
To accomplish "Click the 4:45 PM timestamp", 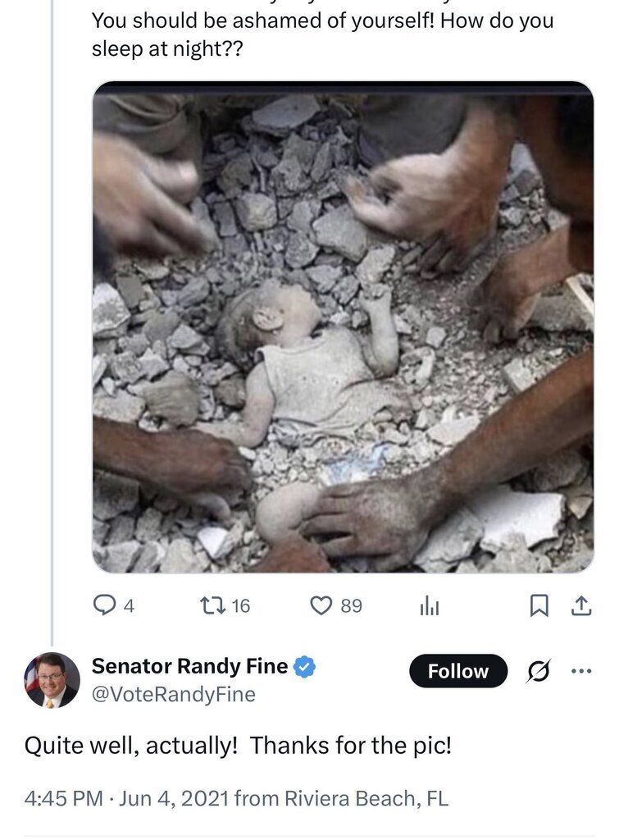I will pos(64,798).
